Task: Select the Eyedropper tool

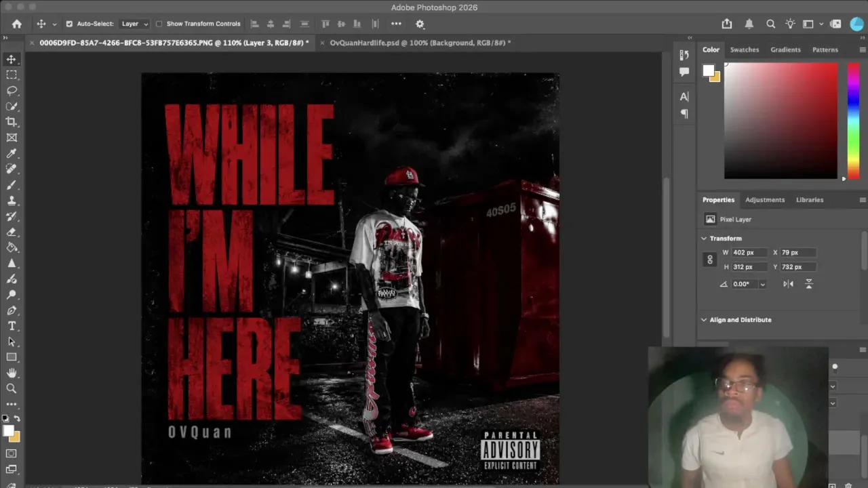Action: pos(12,154)
